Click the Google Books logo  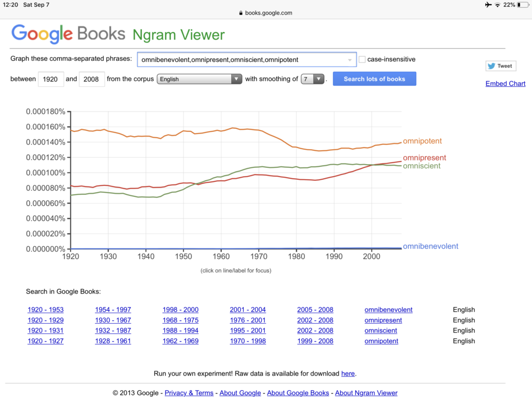68,34
